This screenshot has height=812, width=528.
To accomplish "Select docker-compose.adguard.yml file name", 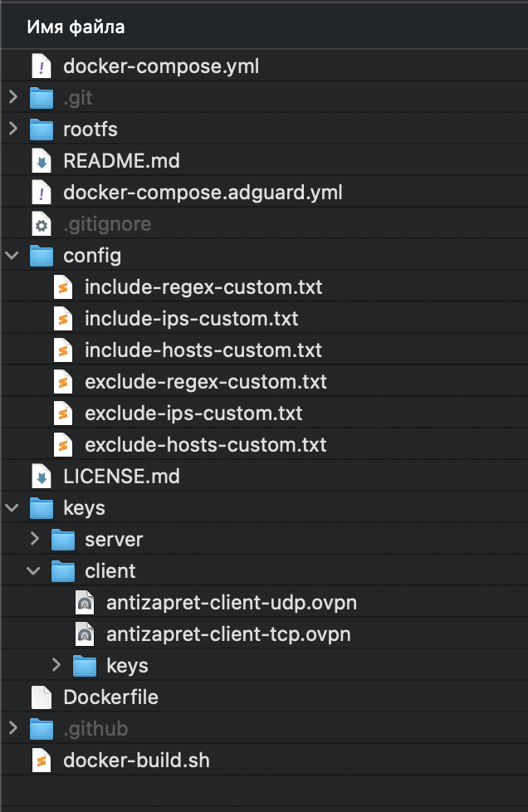I will point(203,193).
